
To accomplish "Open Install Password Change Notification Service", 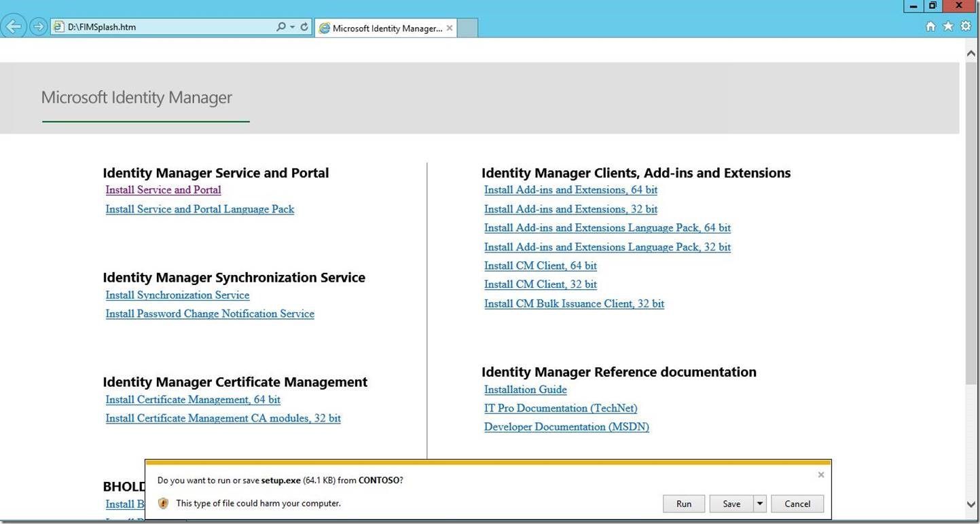I will 210,314.
